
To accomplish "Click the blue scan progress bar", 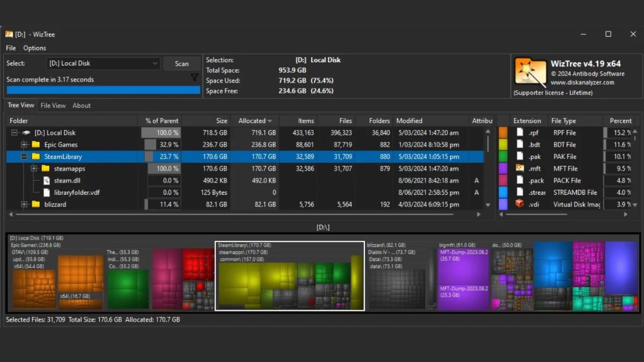I will (x=103, y=90).
